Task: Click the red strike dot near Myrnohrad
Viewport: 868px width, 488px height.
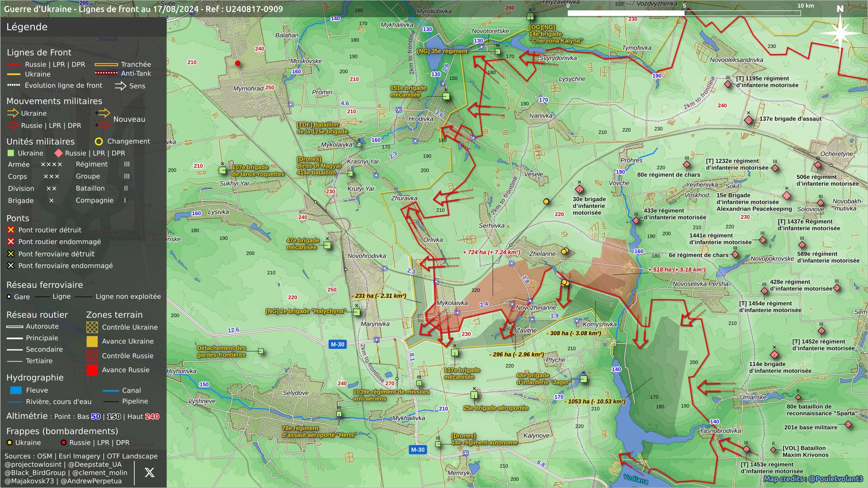Action: tap(238, 63)
